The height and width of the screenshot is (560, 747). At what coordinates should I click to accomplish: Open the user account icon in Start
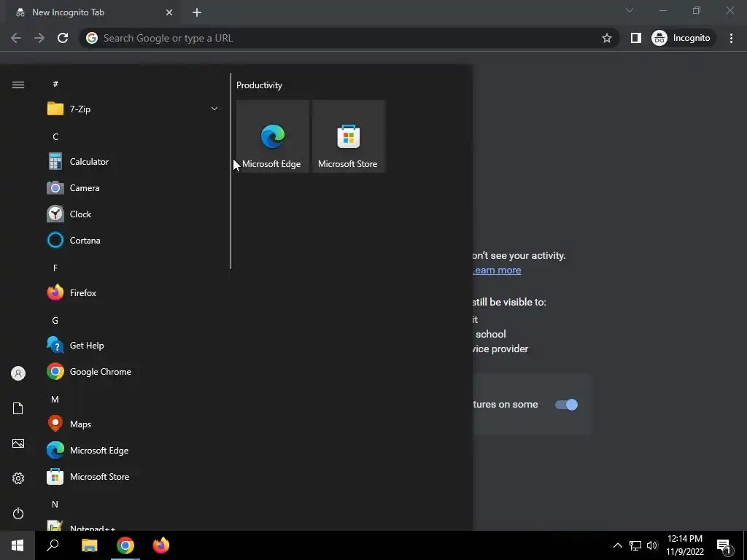point(18,373)
